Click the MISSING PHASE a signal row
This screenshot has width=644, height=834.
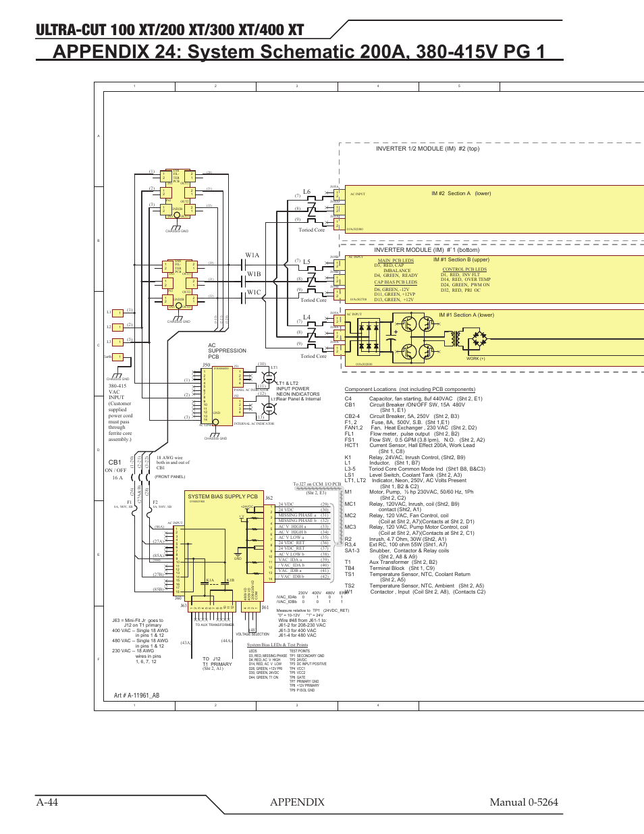[303, 515]
